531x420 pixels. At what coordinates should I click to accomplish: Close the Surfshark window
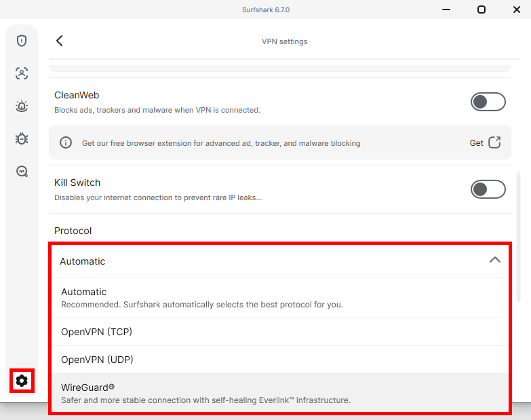coord(517,9)
